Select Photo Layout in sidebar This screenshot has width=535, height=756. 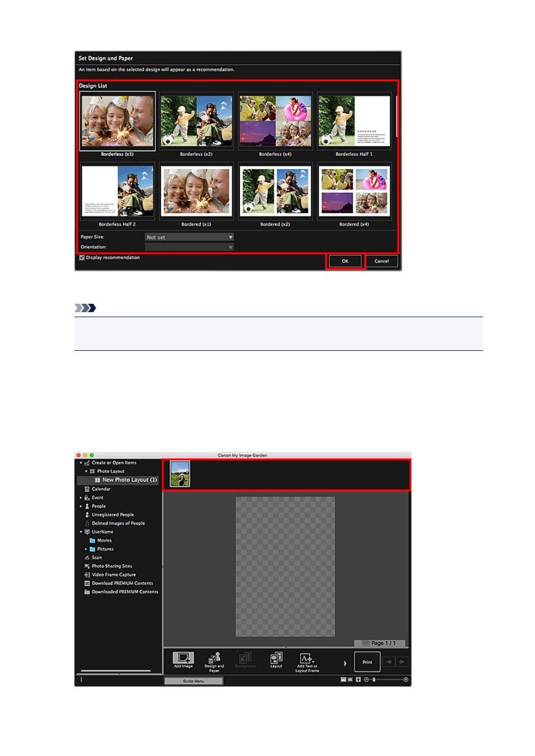[110, 471]
